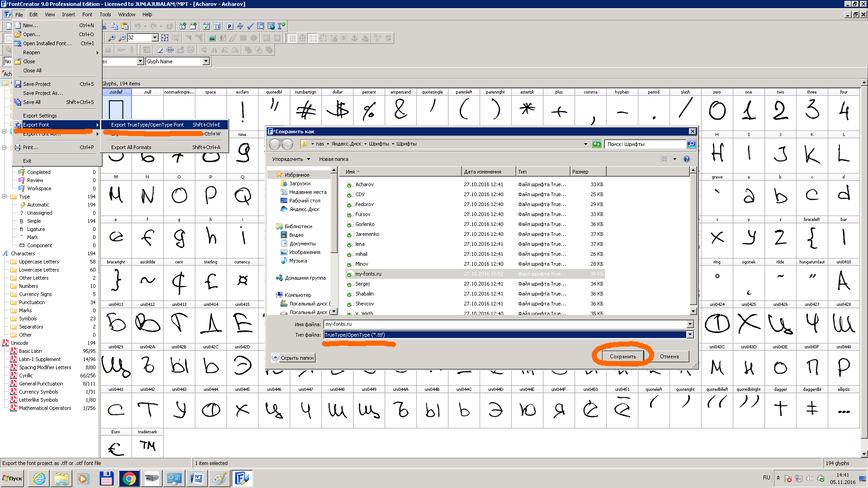Click the TT metrics toolbar icon
Viewport: 868px width, 488px height.
point(217,26)
